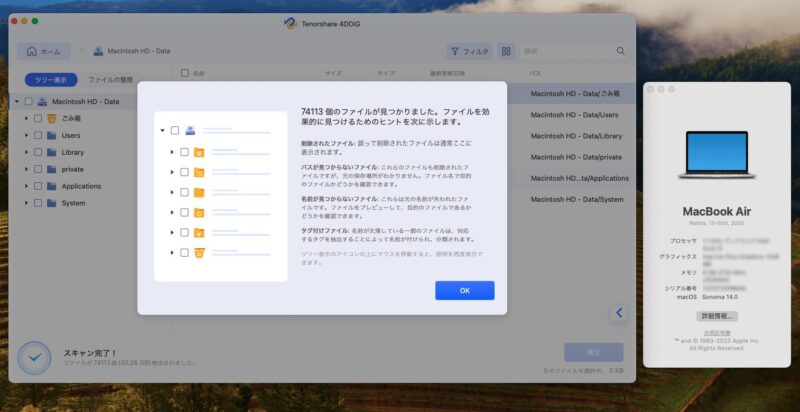800x412 pixels.
Task: Click the Tenorshare 4DDiG logo icon
Action: (290, 24)
